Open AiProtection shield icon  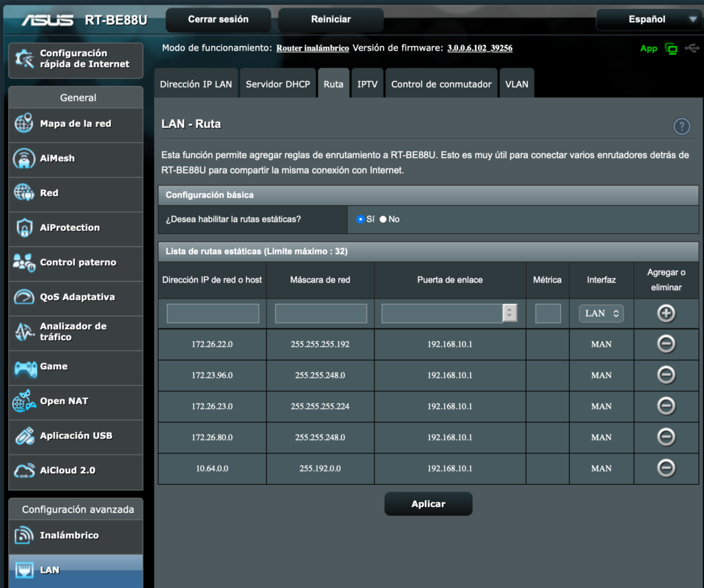tap(24, 228)
